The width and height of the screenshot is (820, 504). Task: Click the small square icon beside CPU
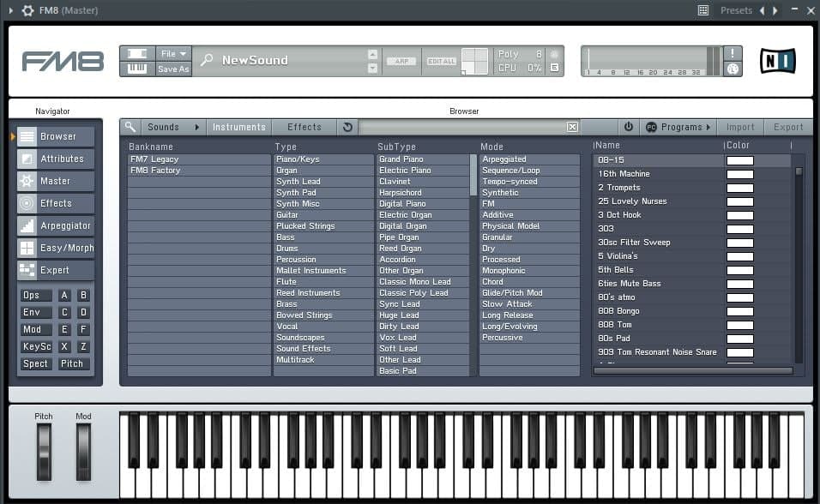pos(554,68)
